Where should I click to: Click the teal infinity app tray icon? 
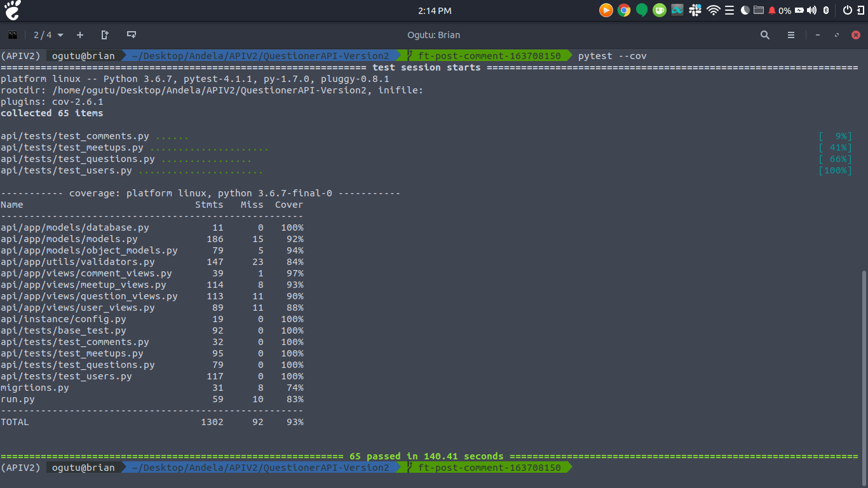tap(677, 10)
